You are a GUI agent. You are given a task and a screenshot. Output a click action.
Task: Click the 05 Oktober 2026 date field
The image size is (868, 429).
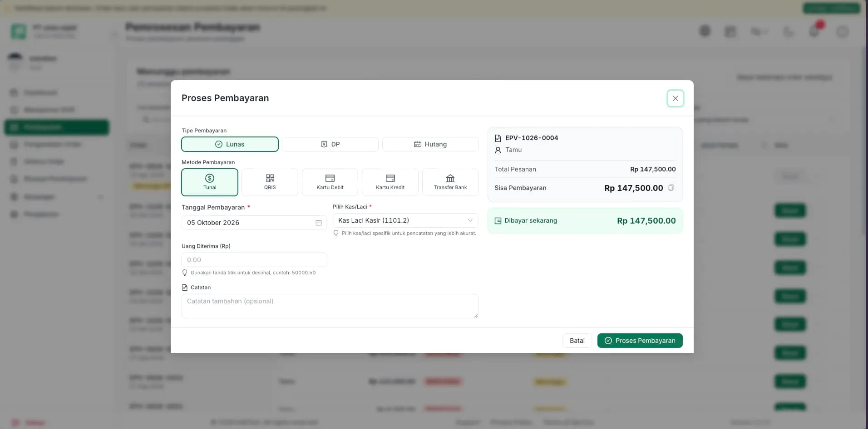click(254, 223)
